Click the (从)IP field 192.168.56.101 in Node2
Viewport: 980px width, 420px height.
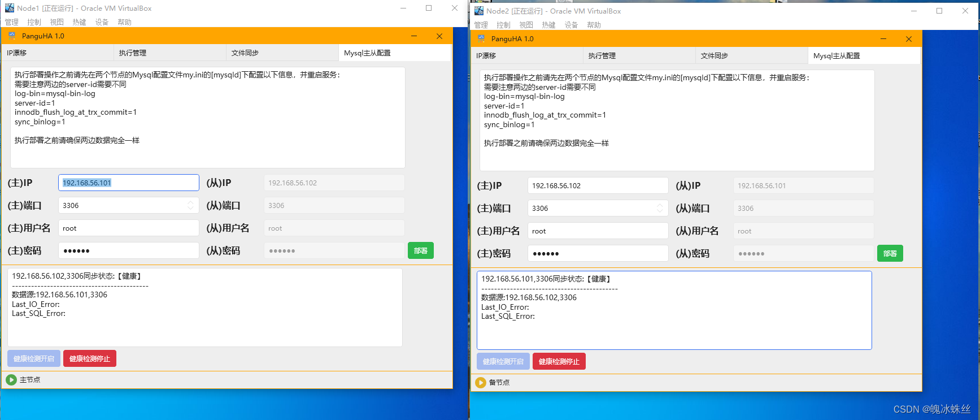(x=804, y=185)
